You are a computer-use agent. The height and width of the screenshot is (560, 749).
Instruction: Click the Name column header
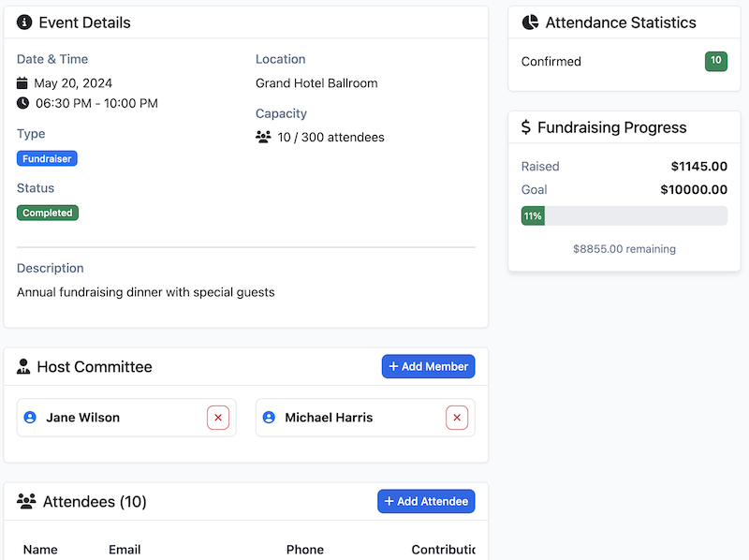click(x=40, y=550)
